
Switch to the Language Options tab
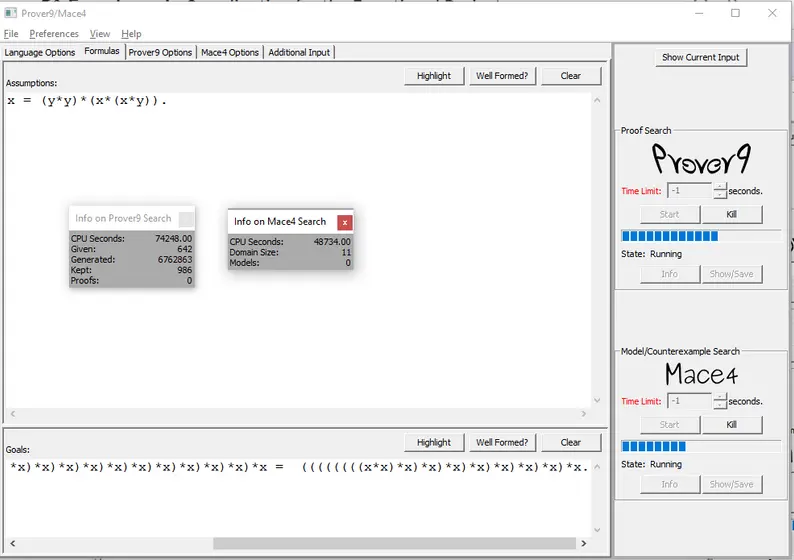[x=40, y=52]
